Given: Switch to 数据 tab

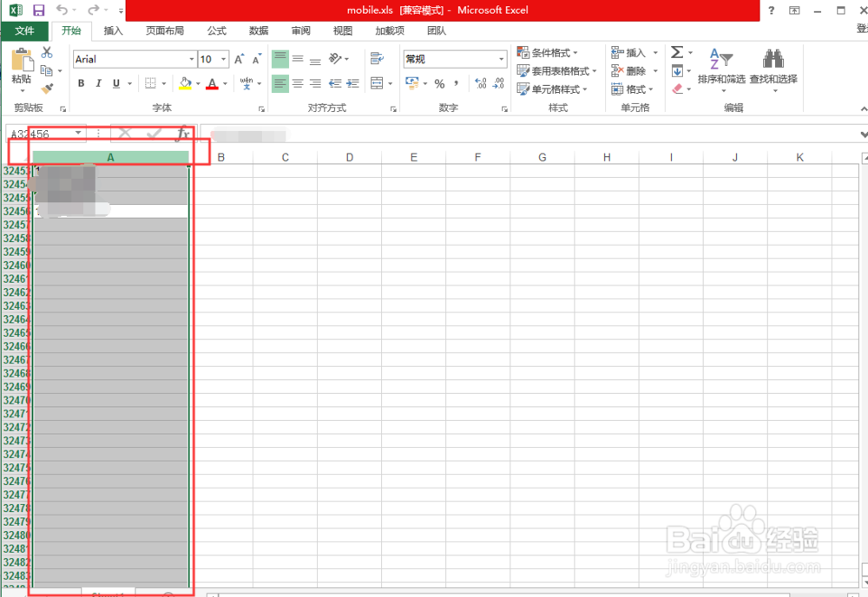Looking at the screenshot, I should pyautogui.click(x=259, y=30).
